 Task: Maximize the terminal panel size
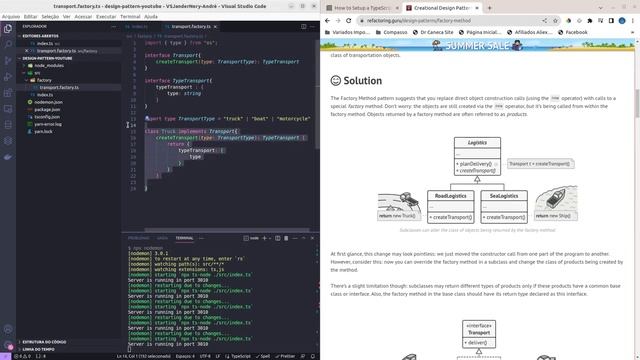303,238
